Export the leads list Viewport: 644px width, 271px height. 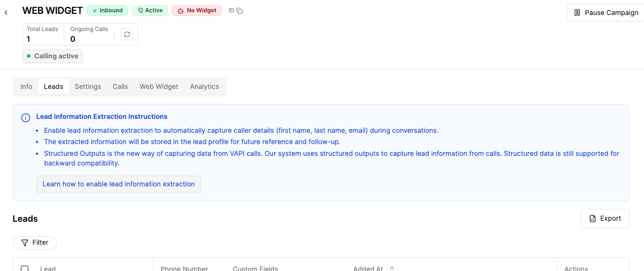pyautogui.click(x=604, y=219)
